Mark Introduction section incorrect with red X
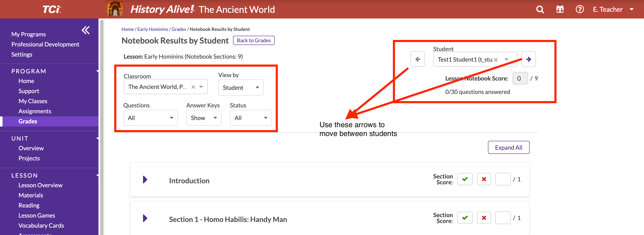644x235 pixels. (484, 179)
